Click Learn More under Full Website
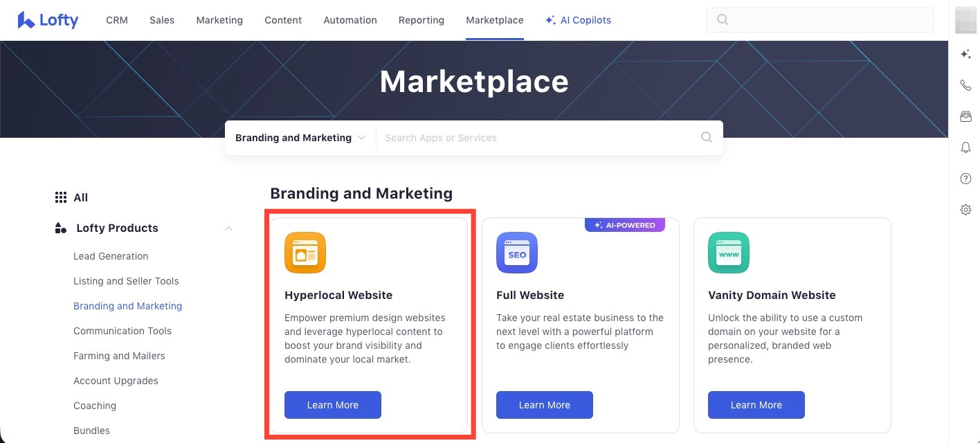The image size is (980, 443). click(545, 405)
